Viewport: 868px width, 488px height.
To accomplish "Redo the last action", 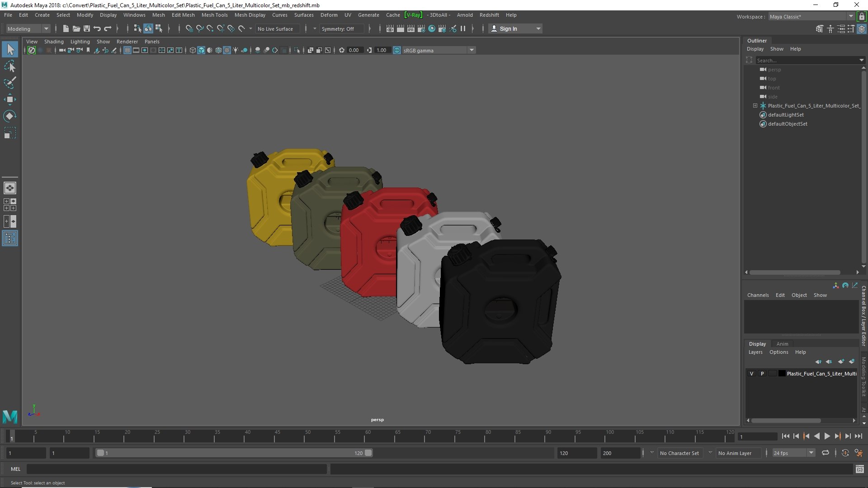I will point(108,28).
